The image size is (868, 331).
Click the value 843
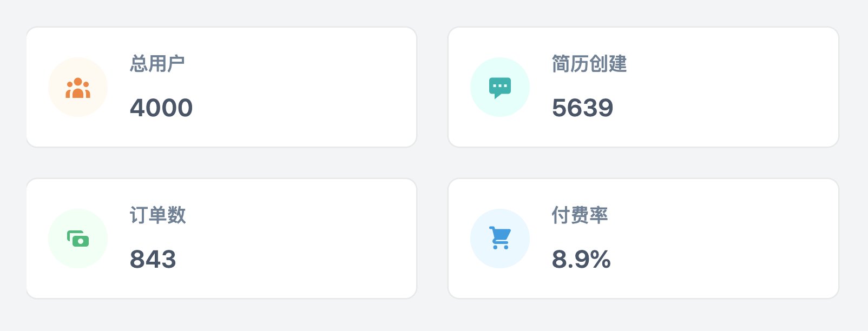pyautogui.click(x=154, y=260)
